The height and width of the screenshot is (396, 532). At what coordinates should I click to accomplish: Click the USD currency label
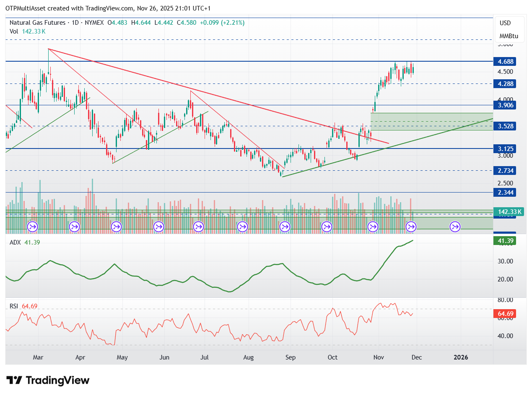point(505,23)
